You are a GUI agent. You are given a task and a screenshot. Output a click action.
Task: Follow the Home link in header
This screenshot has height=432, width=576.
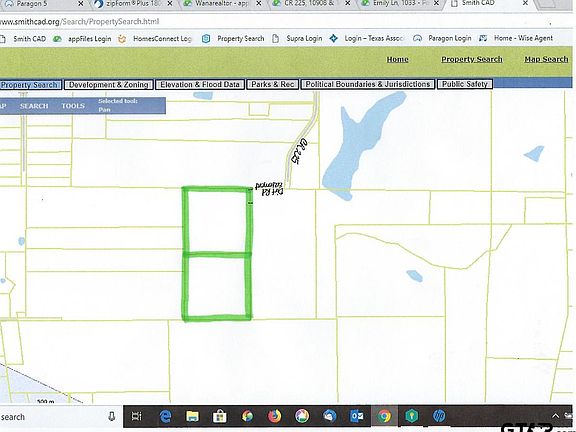pyautogui.click(x=397, y=60)
